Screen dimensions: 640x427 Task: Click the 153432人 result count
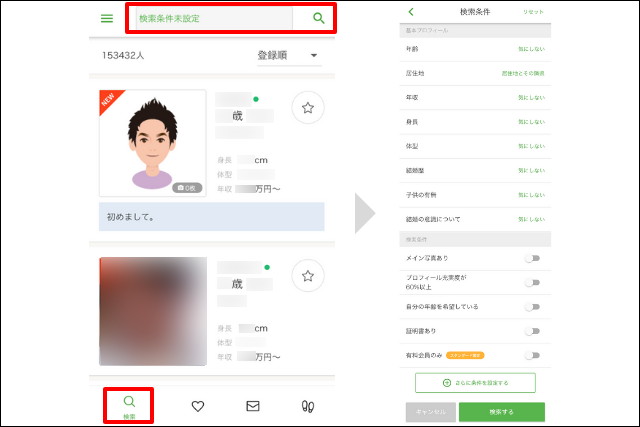coord(123,56)
